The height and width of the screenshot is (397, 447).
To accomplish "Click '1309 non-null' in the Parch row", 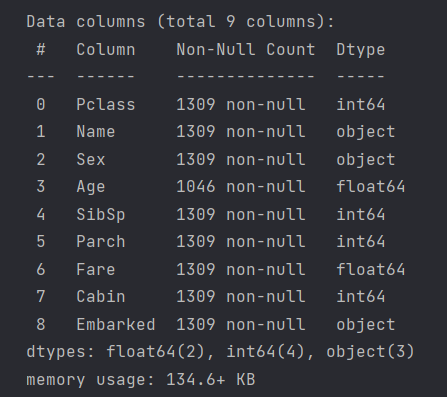I will click(241, 242).
